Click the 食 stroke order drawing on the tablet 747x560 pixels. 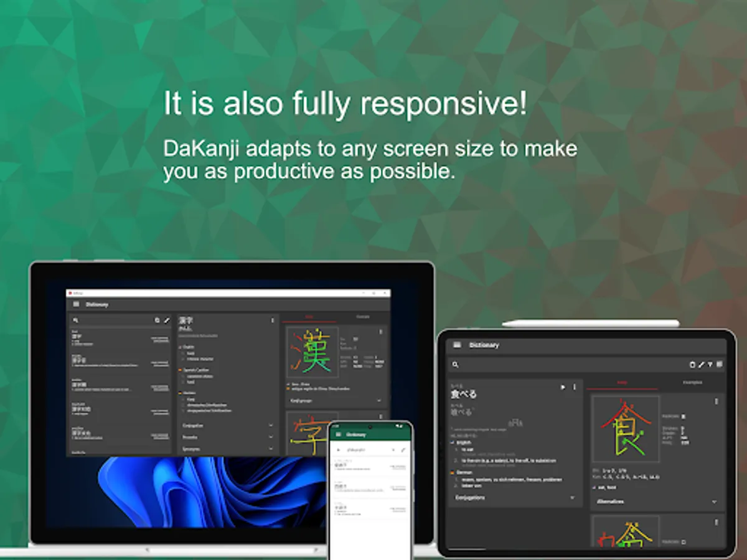pos(626,429)
